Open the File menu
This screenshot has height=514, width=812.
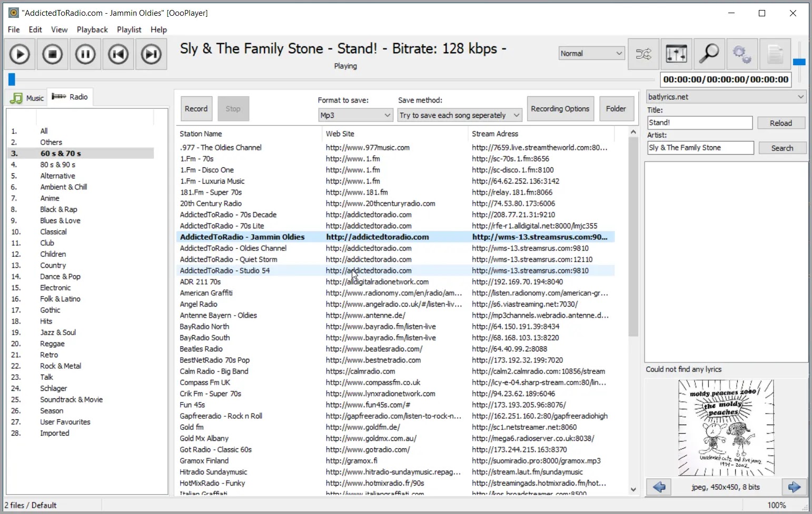point(14,29)
